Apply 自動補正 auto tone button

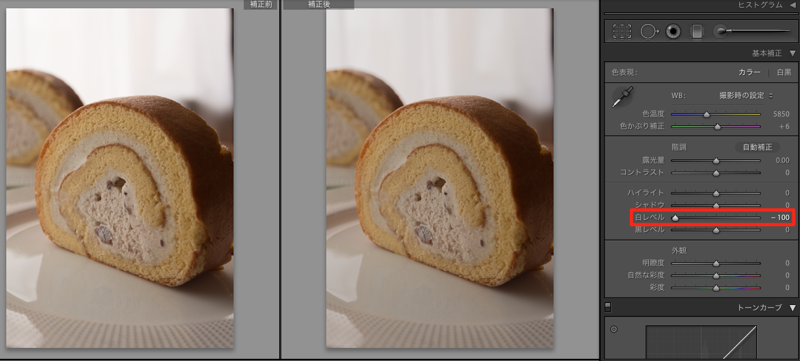(757, 147)
